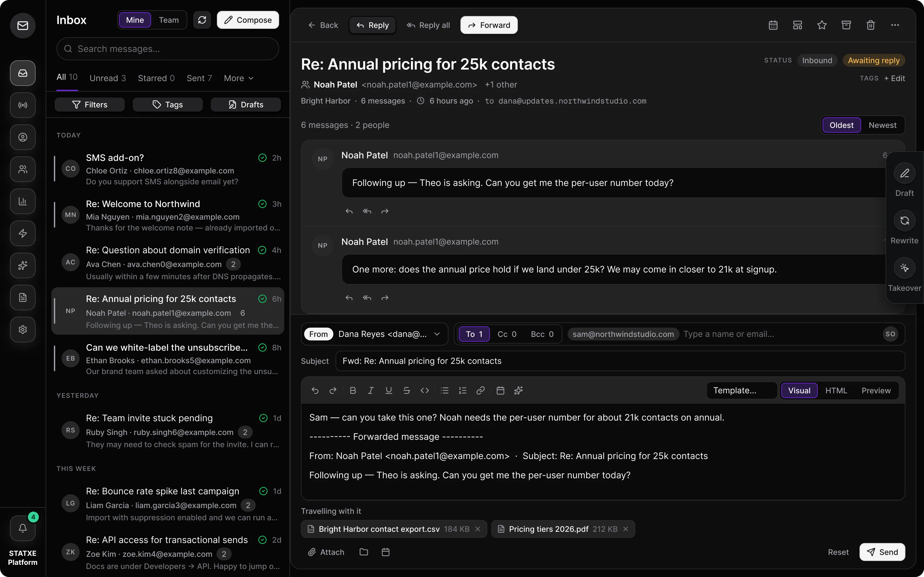Focus the Search messages field
924x577 pixels.
point(167,49)
